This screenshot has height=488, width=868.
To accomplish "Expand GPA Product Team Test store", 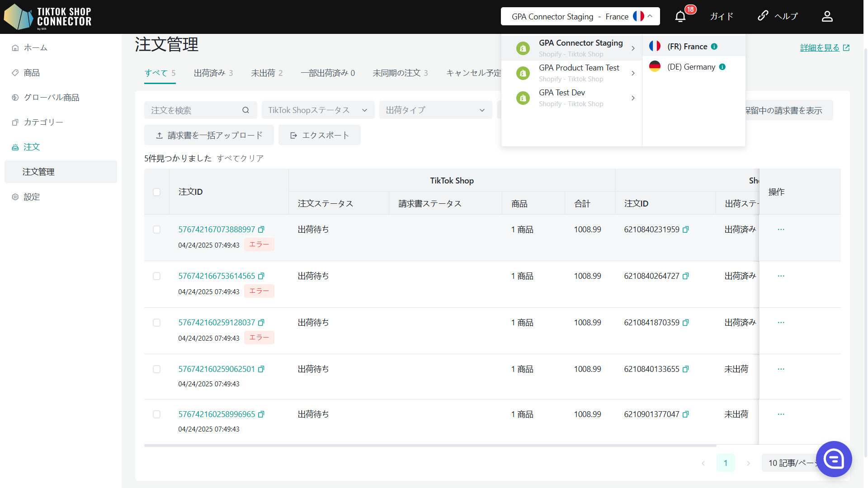I will [571, 73].
